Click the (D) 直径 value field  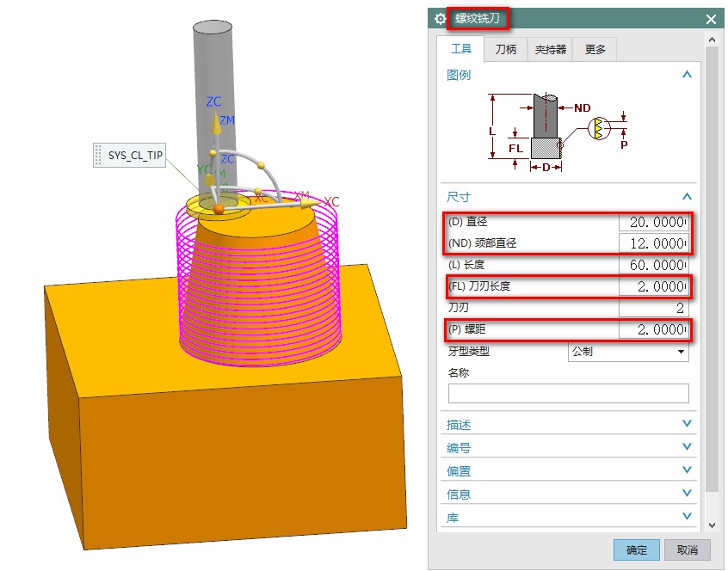click(x=653, y=222)
